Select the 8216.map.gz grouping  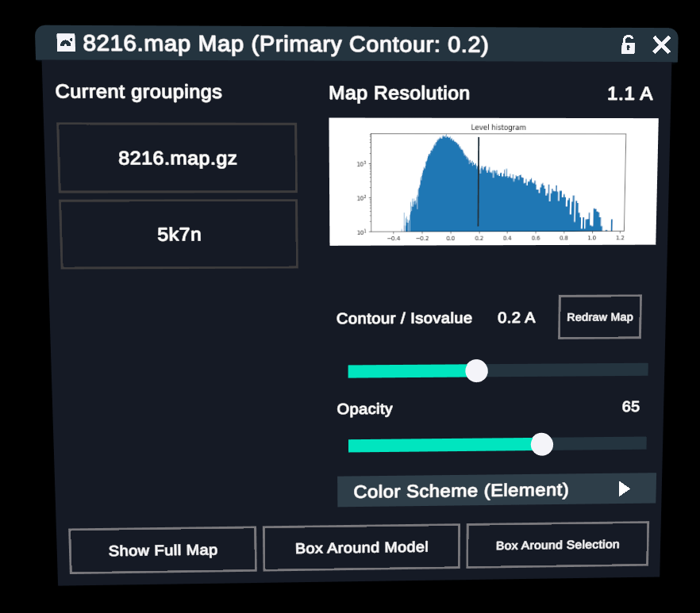pyautogui.click(x=177, y=158)
